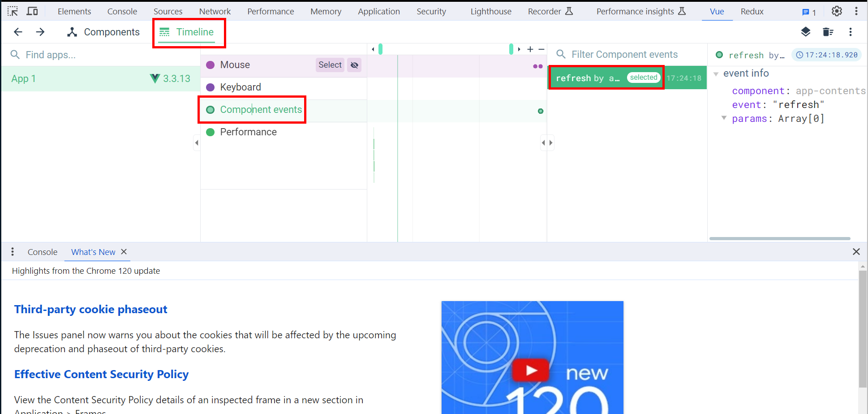Open the DevTools three-dot customize menu
Image resolution: width=868 pixels, height=414 pixels.
click(856, 11)
